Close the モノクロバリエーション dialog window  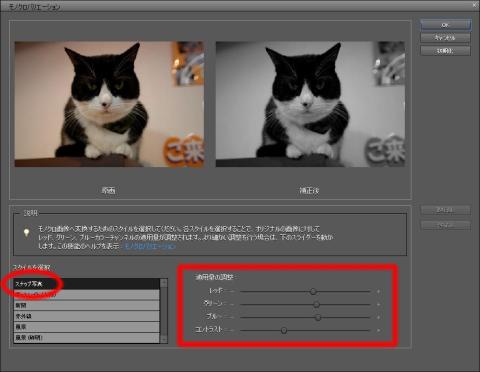click(x=475, y=5)
